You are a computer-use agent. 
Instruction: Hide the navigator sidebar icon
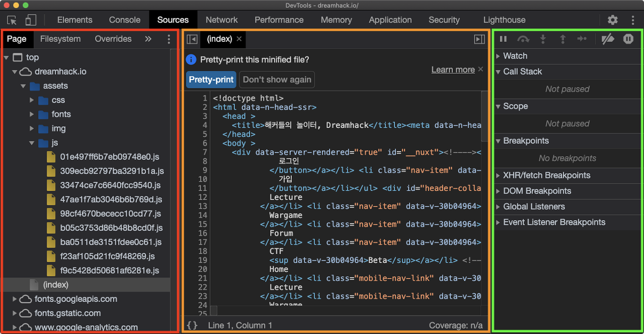(192, 39)
